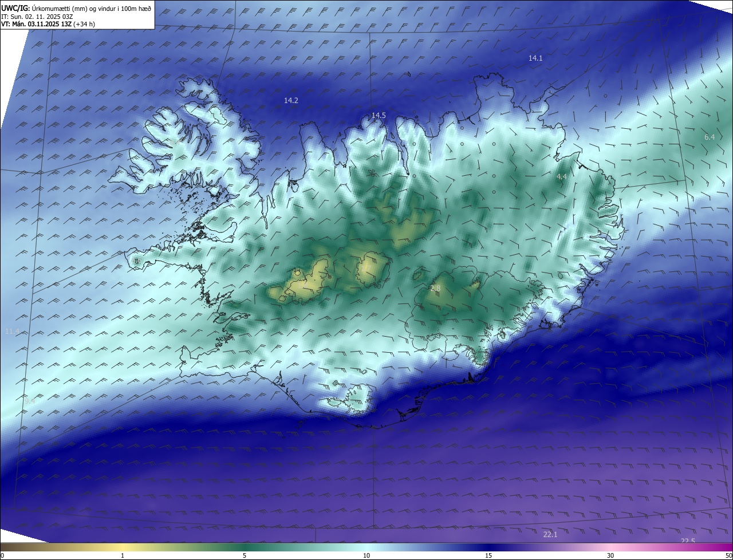Click the map title 'UWC/IG: Úrkomumætti (mm) og vindur'
The width and height of the screenshot is (733, 560).
(76, 8)
